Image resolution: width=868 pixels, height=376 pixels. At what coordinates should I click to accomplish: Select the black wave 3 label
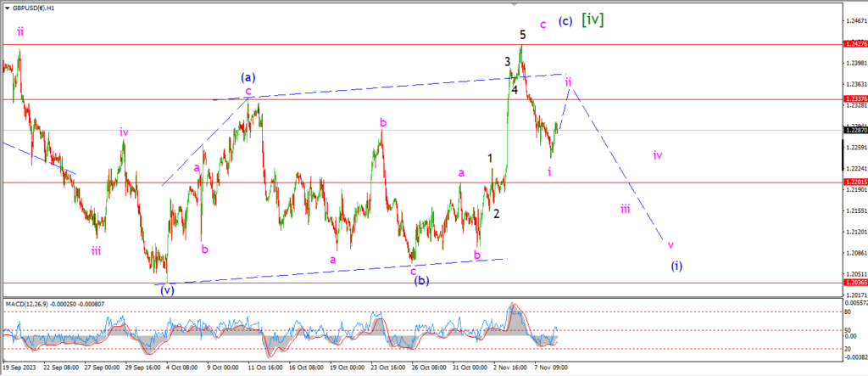click(507, 61)
